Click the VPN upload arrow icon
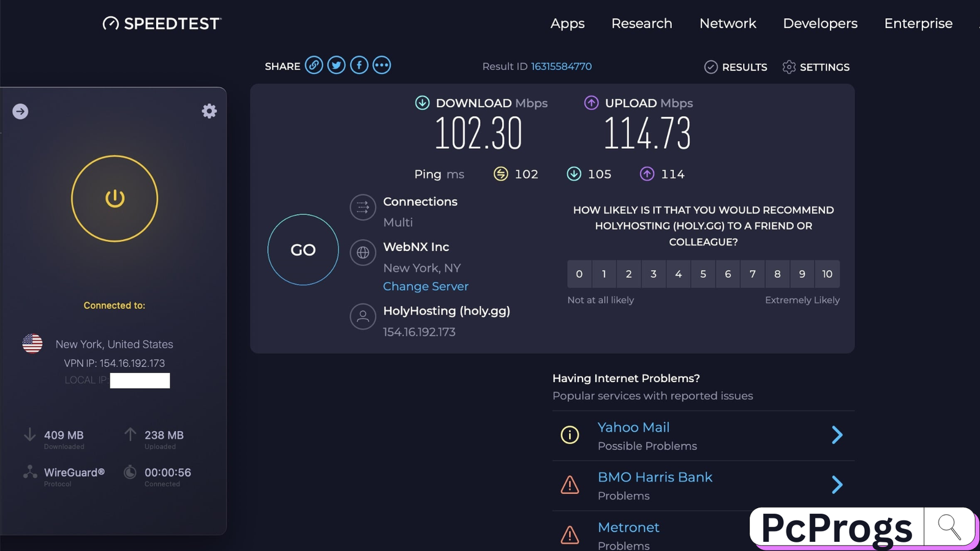This screenshot has height=551, width=980. (130, 435)
